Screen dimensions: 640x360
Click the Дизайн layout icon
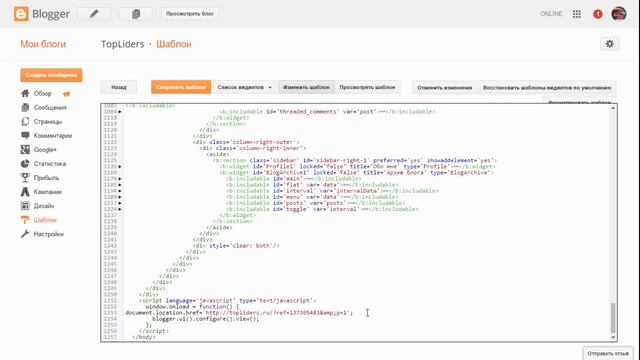(25, 206)
